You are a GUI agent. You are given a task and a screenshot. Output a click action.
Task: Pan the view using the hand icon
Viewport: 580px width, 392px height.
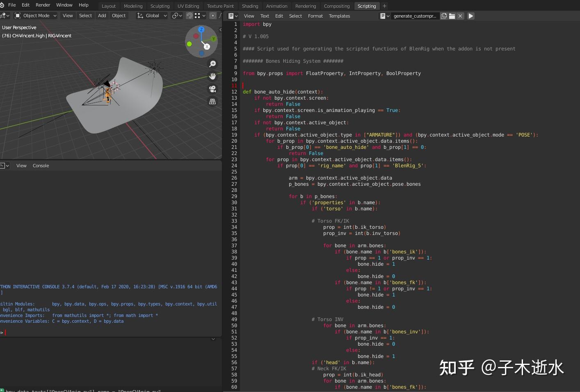coord(212,76)
